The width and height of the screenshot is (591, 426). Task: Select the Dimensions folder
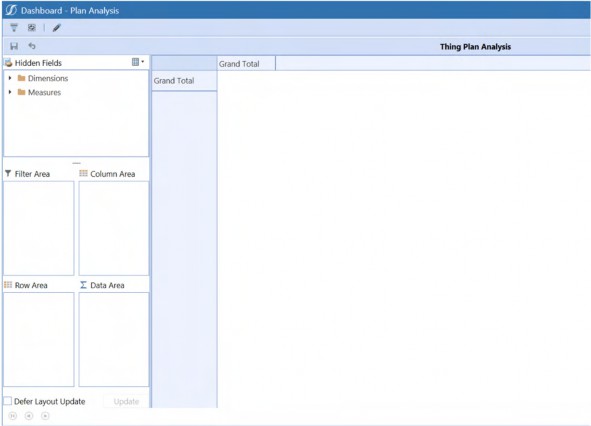point(43,78)
